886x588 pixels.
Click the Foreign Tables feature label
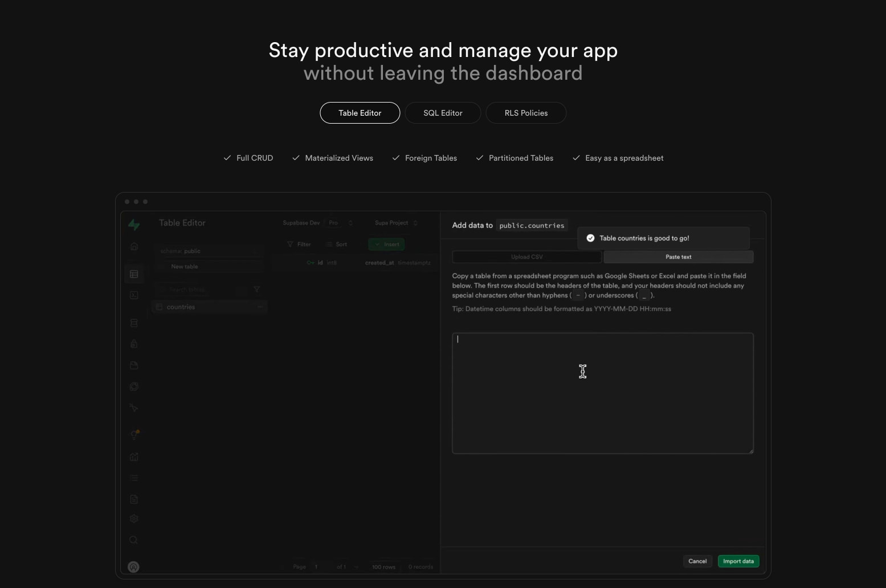[x=431, y=158]
